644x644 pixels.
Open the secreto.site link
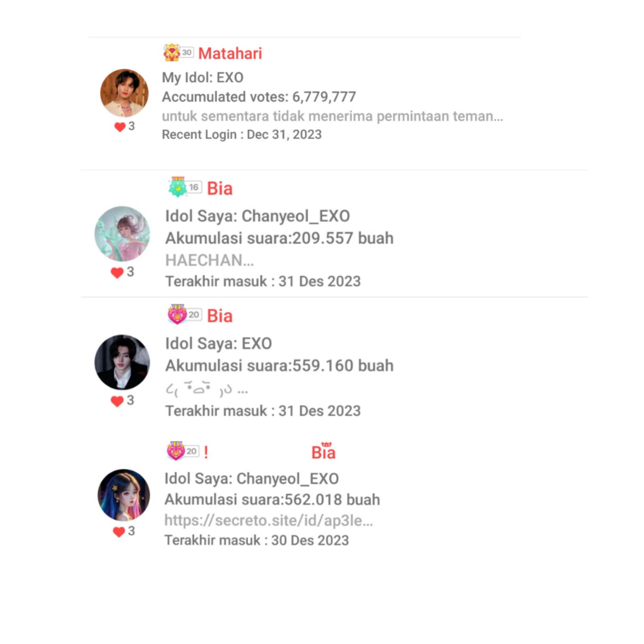pos(268,520)
